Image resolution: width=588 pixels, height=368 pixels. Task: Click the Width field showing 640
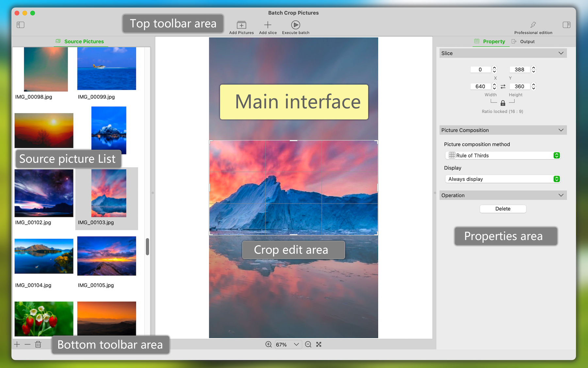481,87
